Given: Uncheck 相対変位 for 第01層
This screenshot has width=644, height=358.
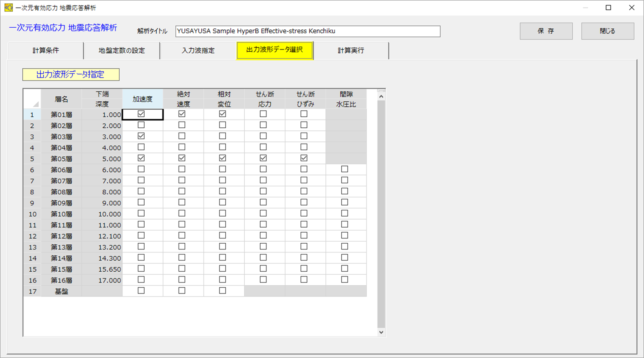Looking at the screenshot, I should click(222, 114).
